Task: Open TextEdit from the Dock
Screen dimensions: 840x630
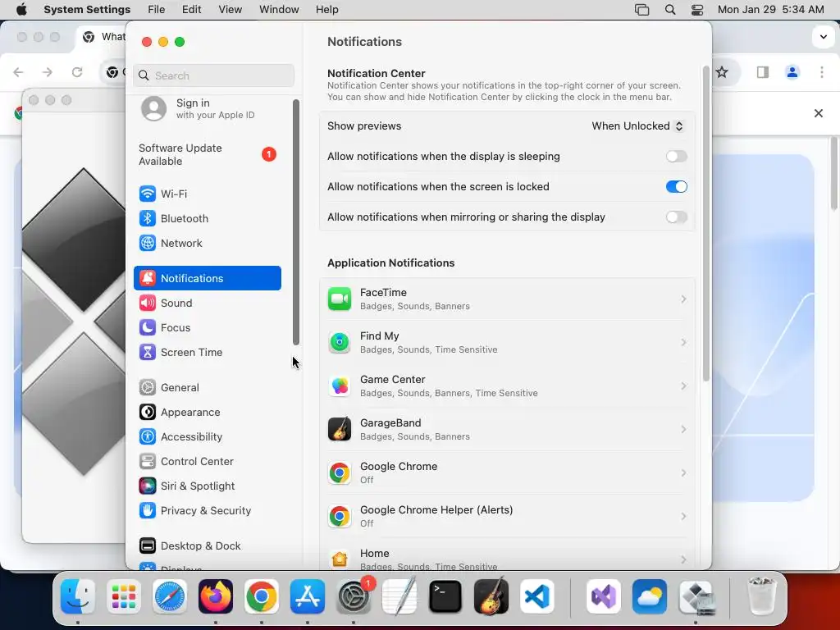Action: point(399,596)
